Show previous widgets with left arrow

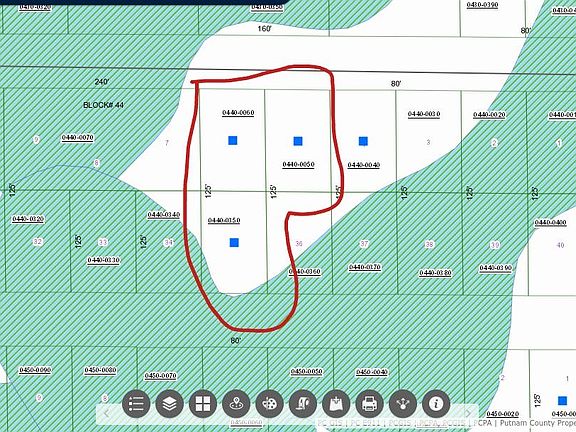point(107,414)
